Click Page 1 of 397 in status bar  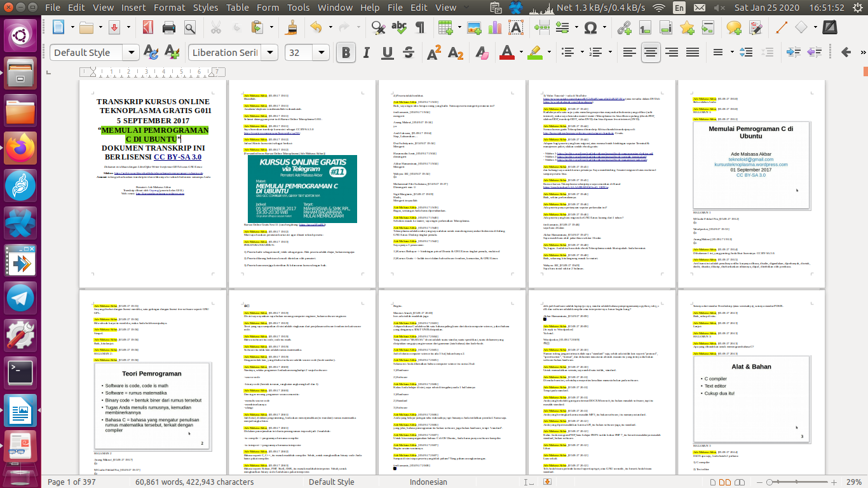(x=72, y=482)
